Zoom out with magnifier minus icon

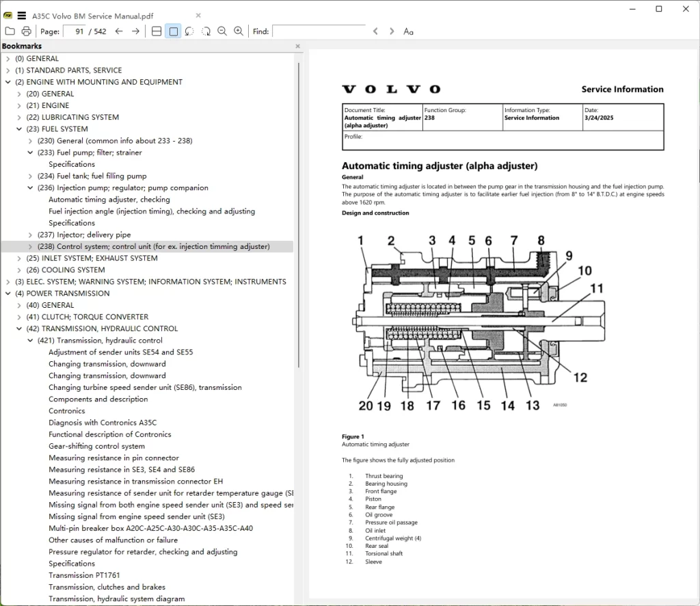point(222,31)
